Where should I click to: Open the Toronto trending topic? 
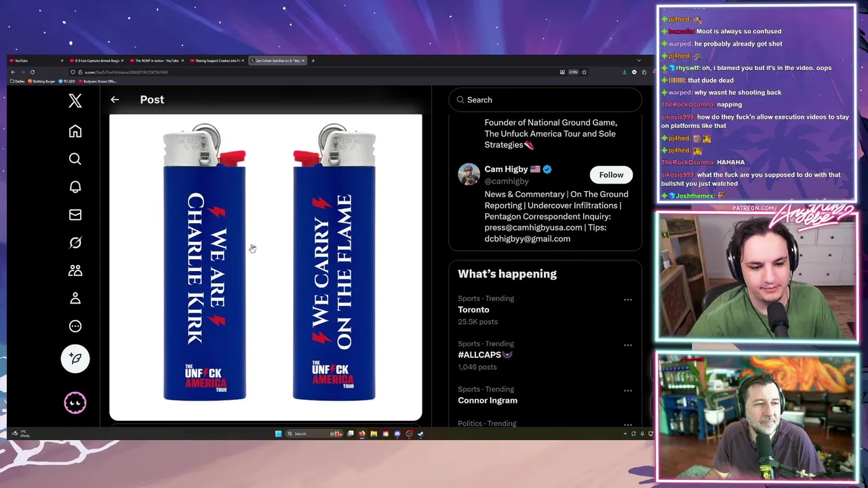pyautogui.click(x=473, y=310)
